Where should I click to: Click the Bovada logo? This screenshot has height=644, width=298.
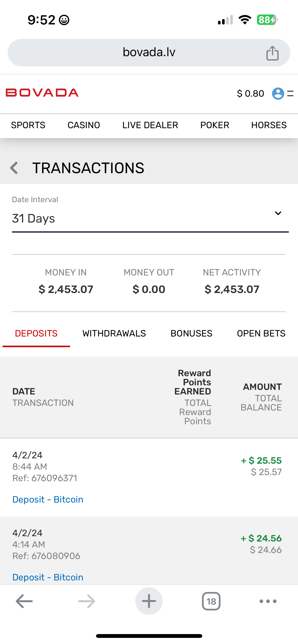pyautogui.click(x=42, y=93)
